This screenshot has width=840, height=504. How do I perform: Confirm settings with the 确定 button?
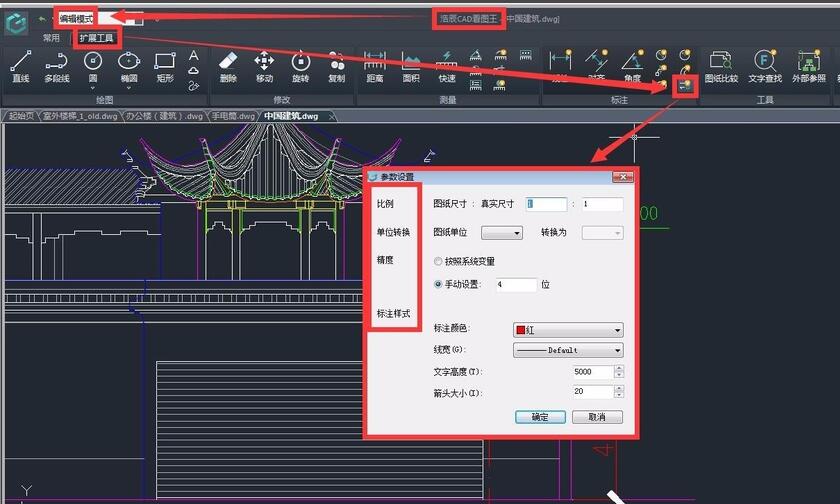point(540,417)
